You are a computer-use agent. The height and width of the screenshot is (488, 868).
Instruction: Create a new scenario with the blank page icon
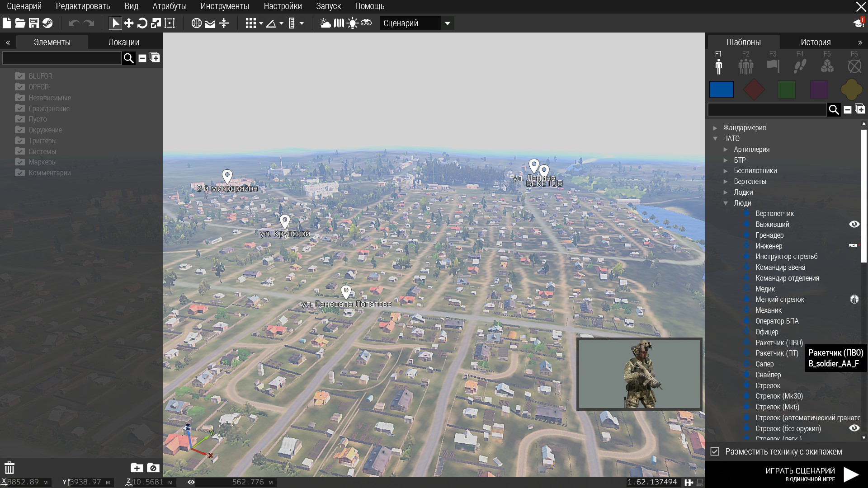7,23
